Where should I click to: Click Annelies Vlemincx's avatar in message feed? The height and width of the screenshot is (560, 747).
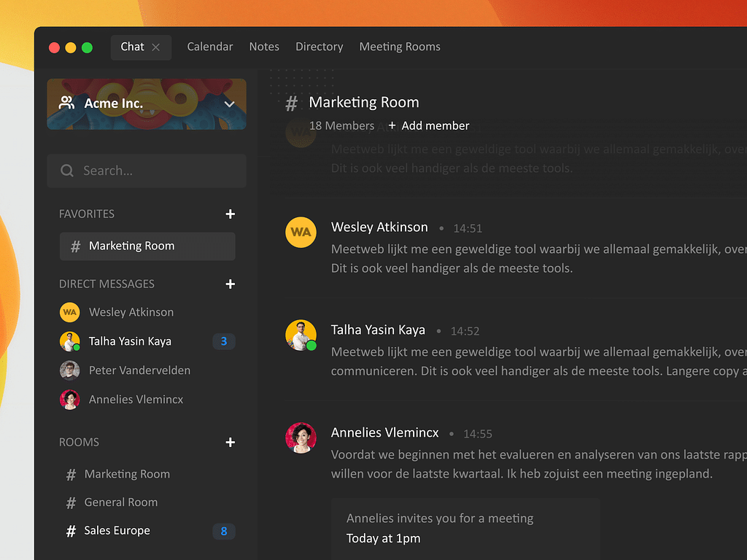pos(301,438)
